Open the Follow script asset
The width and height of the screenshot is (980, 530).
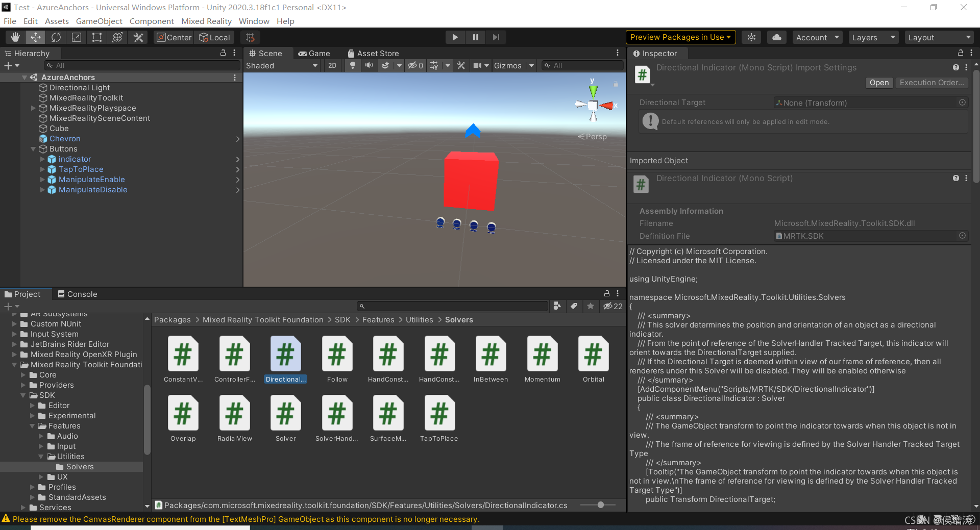click(337, 359)
